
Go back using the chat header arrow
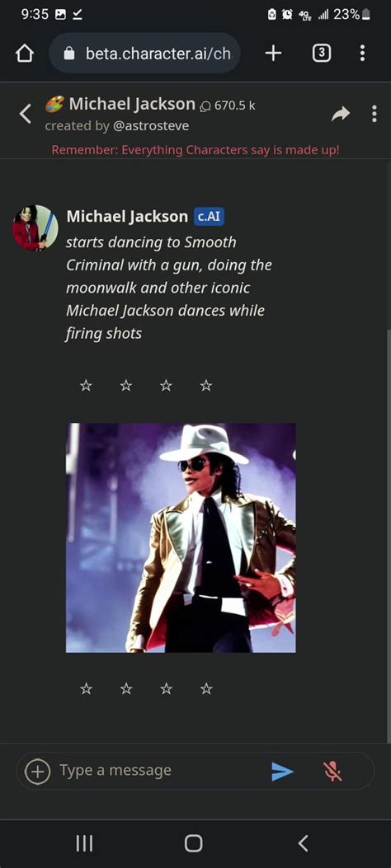tap(25, 114)
